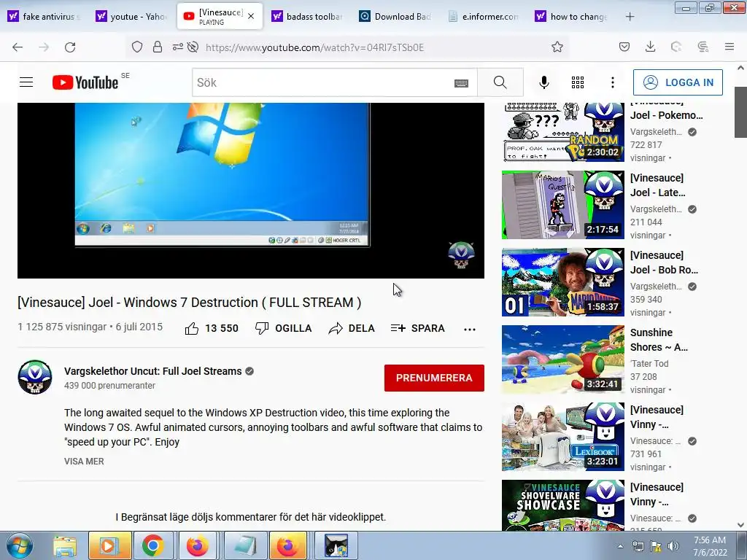
Task: Open the Sunshine Shores video thumbnail
Action: [x=562, y=359]
